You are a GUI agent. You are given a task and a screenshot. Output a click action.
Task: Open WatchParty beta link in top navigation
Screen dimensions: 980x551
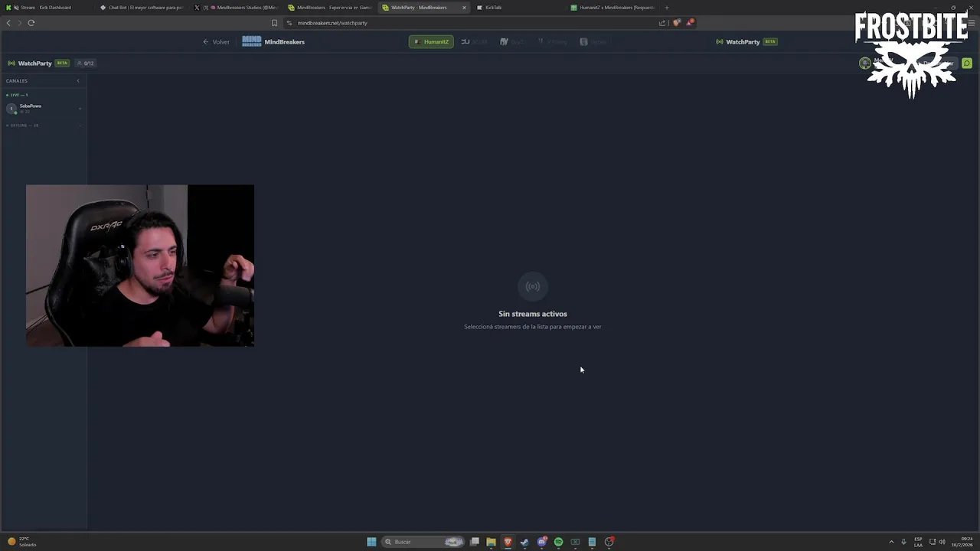(746, 42)
